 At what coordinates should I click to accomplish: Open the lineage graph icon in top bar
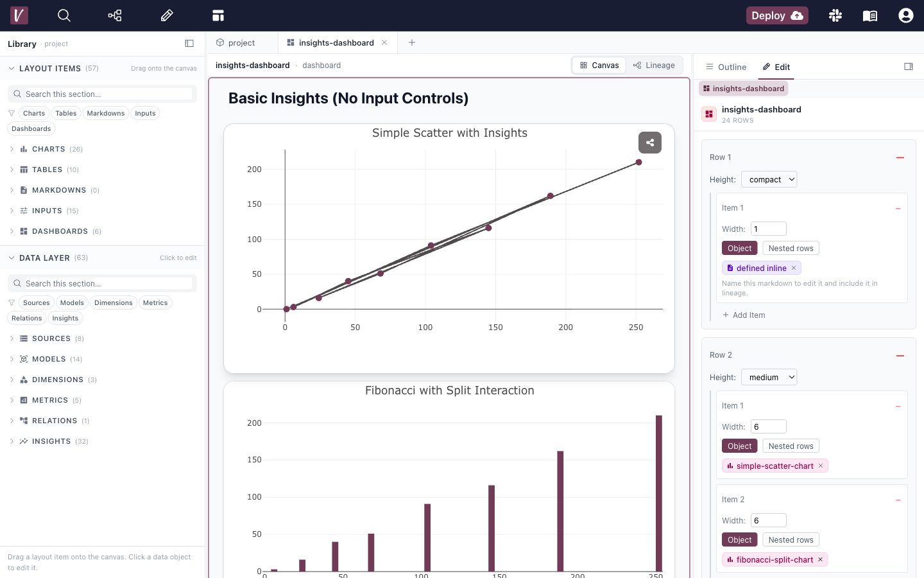115,15
